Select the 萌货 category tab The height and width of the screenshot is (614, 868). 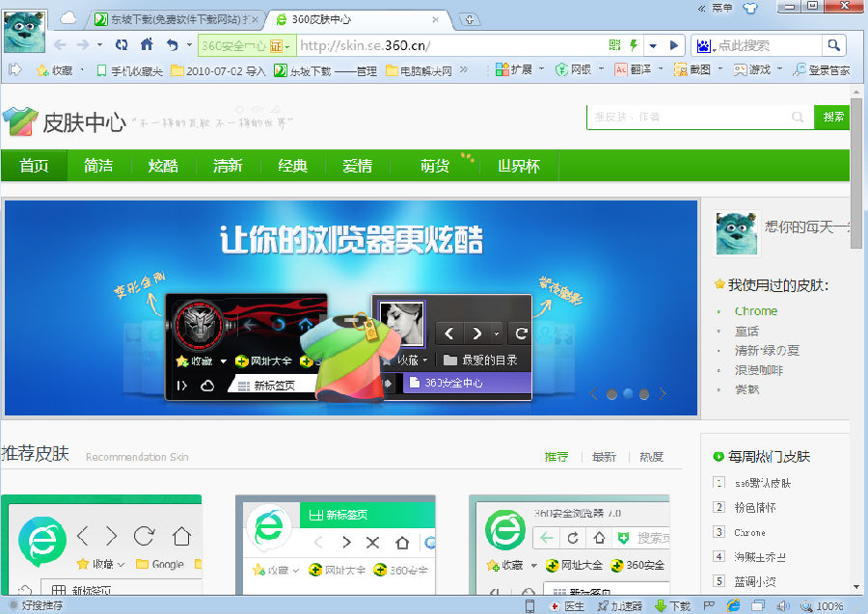click(435, 166)
